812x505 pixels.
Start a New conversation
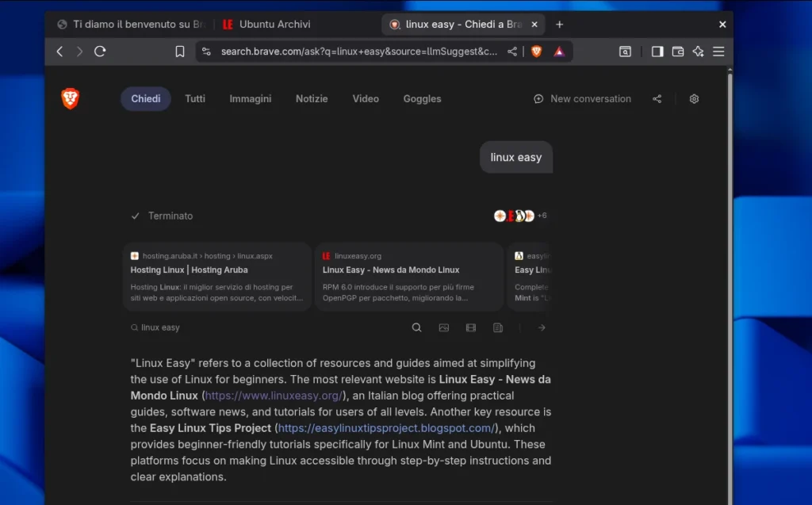pyautogui.click(x=582, y=98)
